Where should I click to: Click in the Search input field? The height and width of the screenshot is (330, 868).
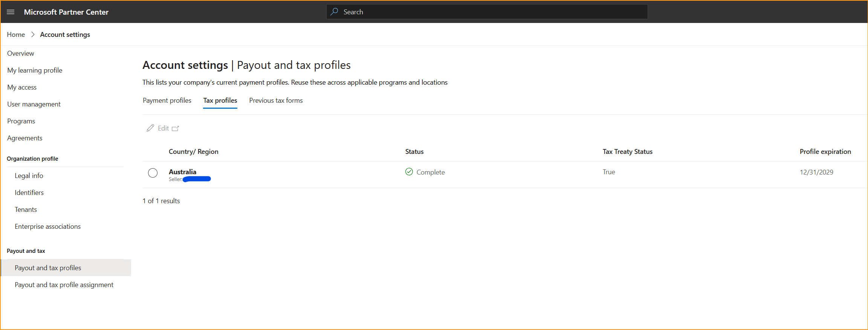point(487,12)
